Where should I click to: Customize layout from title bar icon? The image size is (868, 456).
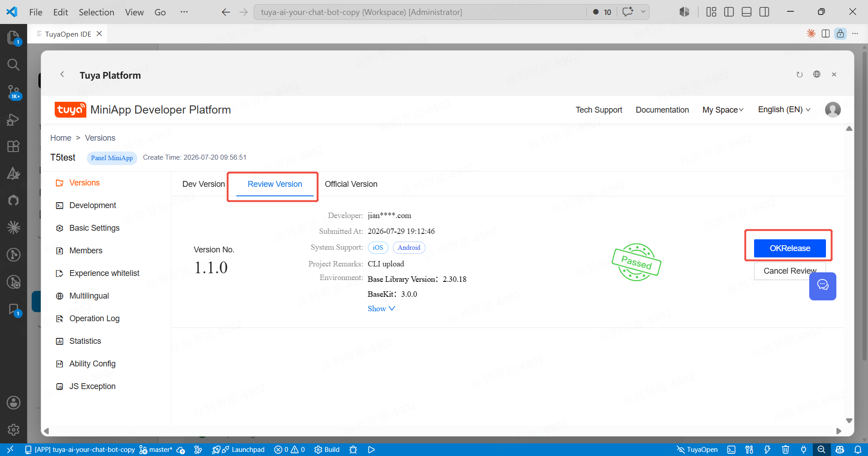tap(711, 12)
